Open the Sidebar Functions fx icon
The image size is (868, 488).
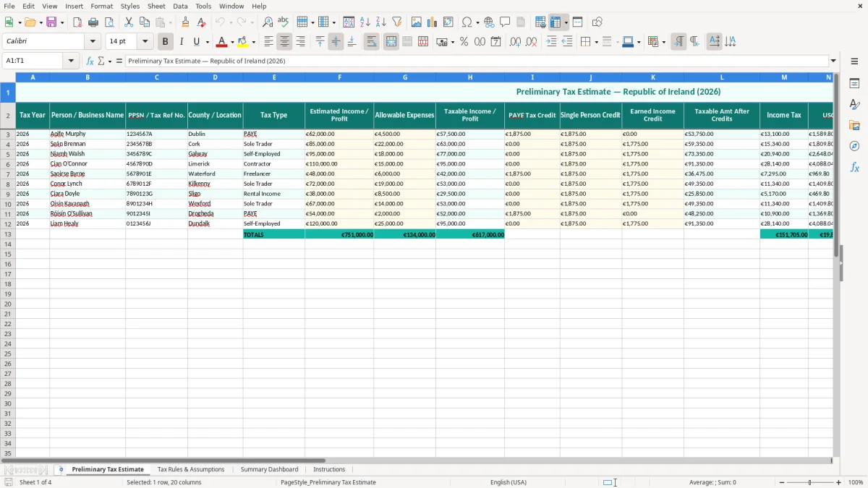pos(855,167)
